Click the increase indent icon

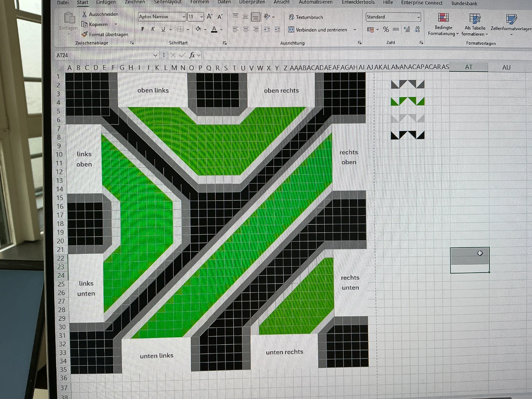click(277, 29)
